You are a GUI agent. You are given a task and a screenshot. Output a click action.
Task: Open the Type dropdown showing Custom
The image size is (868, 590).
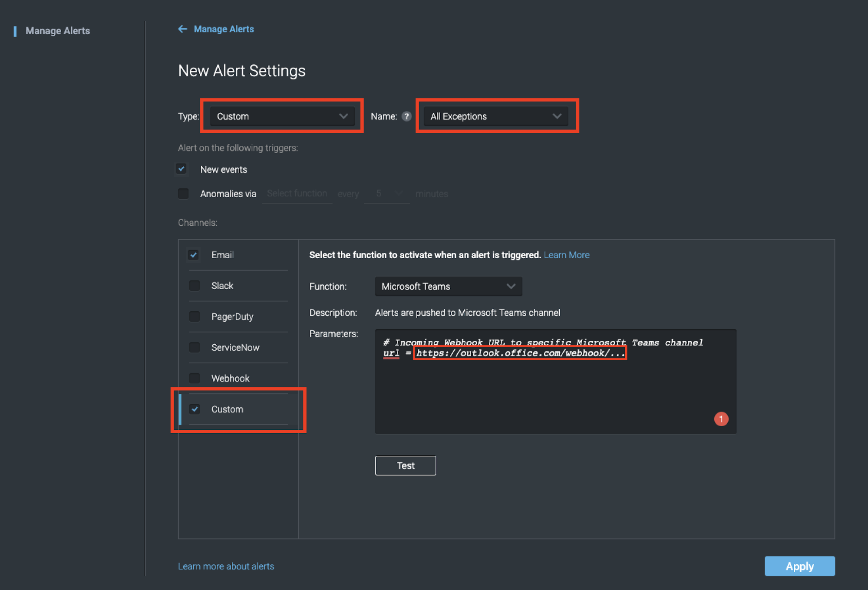click(282, 116)
